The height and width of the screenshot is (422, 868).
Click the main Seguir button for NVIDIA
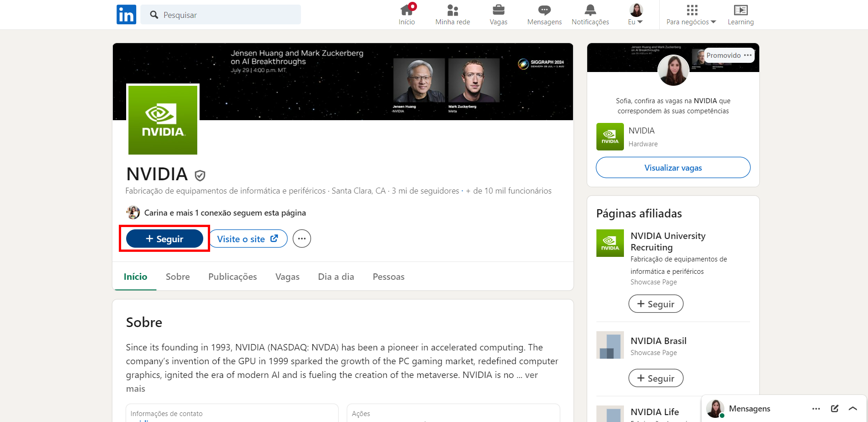pos(164,239)
